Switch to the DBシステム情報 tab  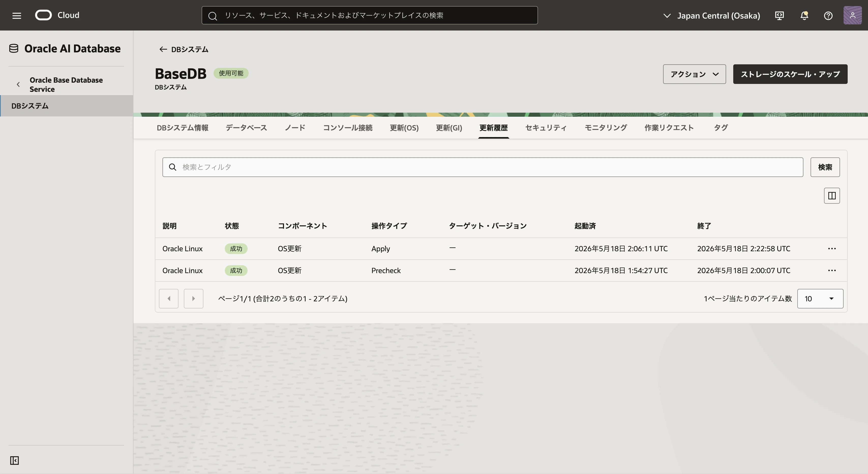[x=183, y=128]
